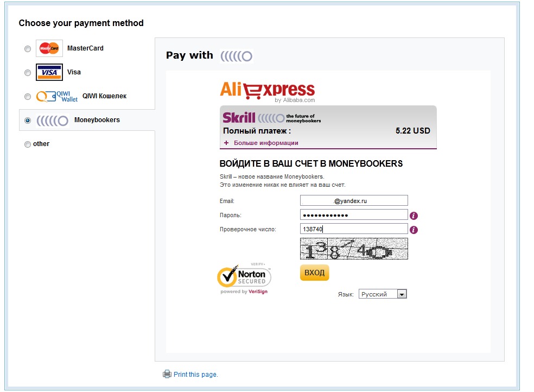Click the Norton Secured seal
The width and height of the screenshot is (534, 392).
[244, 278]
